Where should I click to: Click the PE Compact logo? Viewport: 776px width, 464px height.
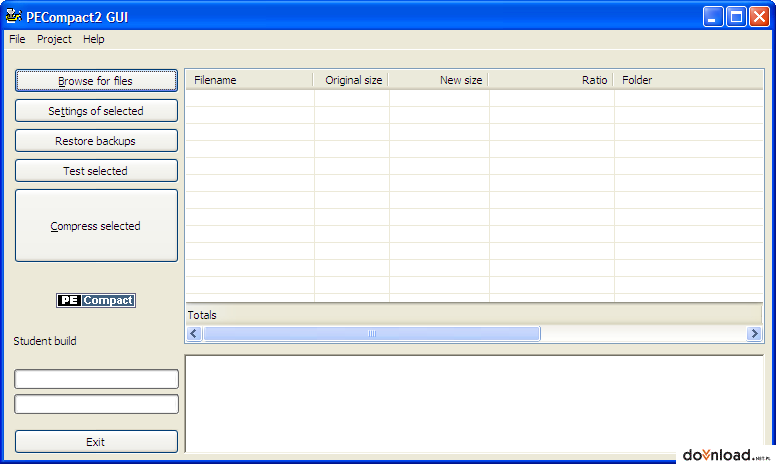(x=96, y=300)
